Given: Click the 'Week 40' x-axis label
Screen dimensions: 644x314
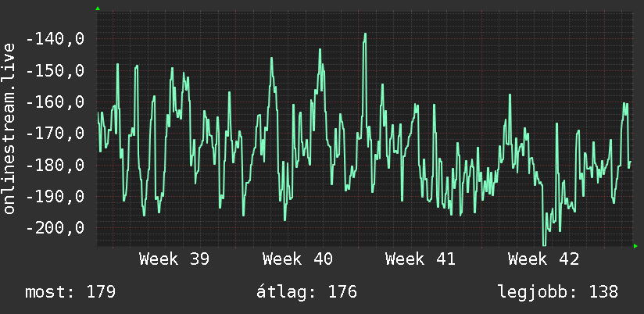Looking at the screenshot, I should point(297,259).
